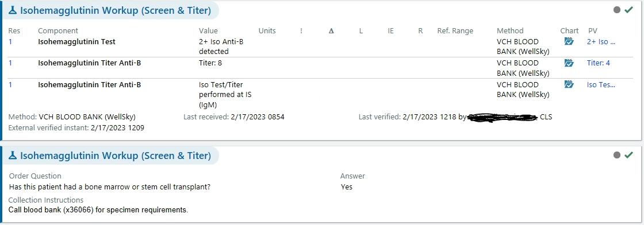Click green checkmark in second panel header

pyautogui.click(x=629, y=154)
